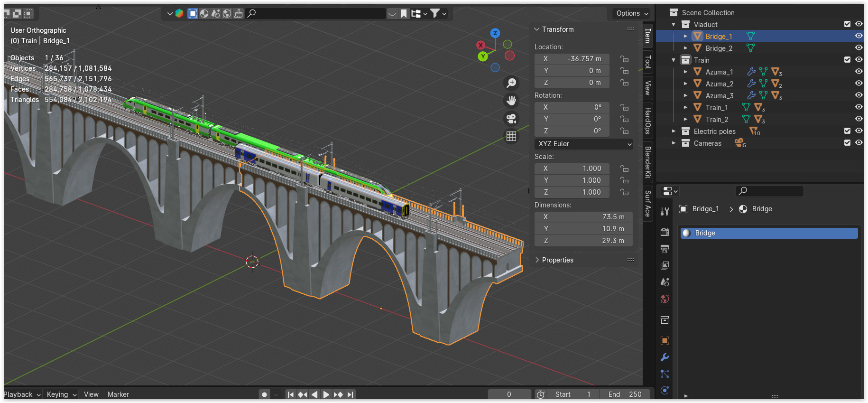Click the modifier wrench icon on Azuma_1
This screenshot has height=403, width=868.
[x=751, y=72]
